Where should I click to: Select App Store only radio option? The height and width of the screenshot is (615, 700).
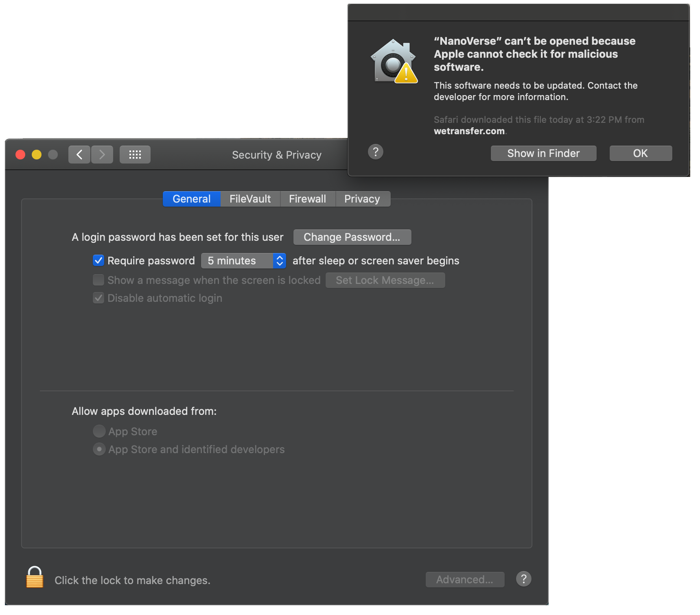(x=99, y=431)
